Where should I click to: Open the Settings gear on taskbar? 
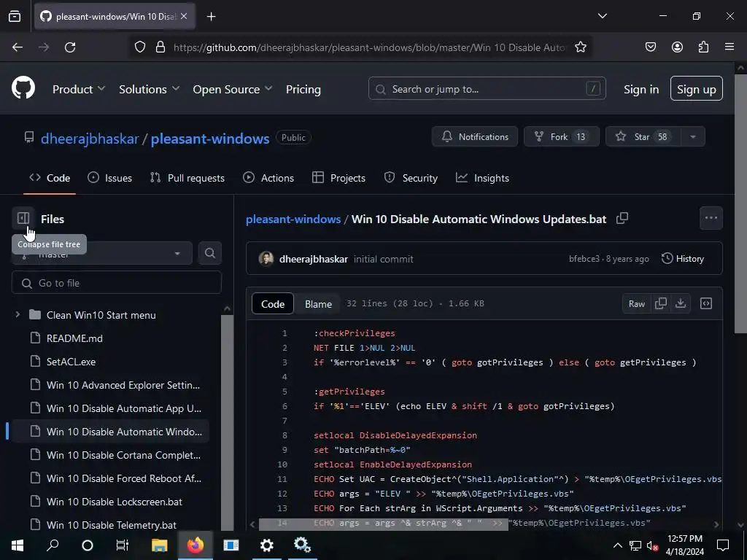click(x=267, y=545)
